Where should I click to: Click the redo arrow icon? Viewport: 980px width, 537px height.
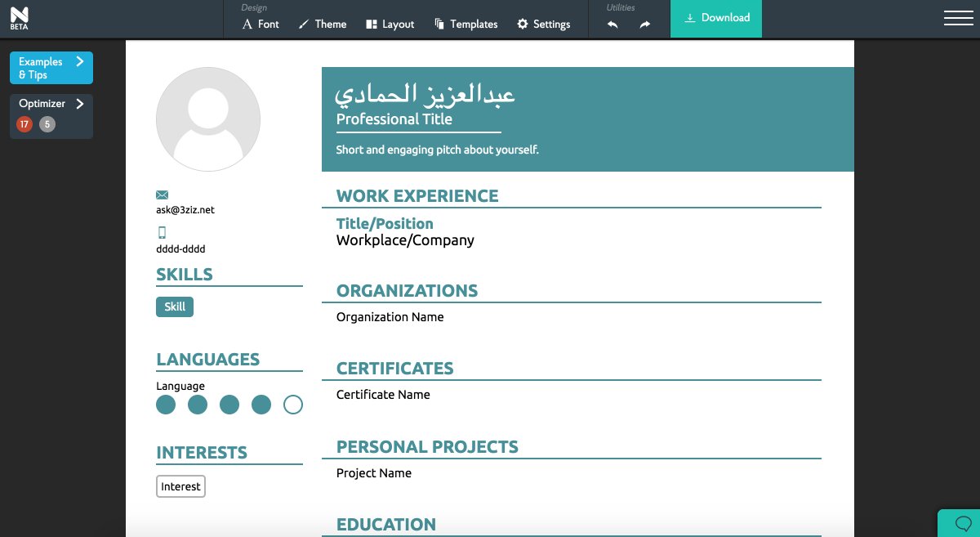645,25
